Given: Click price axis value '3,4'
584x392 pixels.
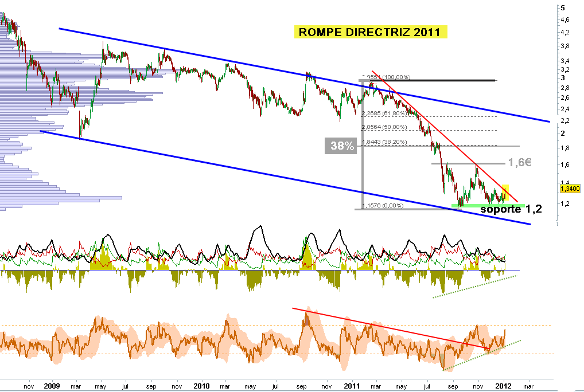Looking at the screenshot, I should [x=565, y=61].
